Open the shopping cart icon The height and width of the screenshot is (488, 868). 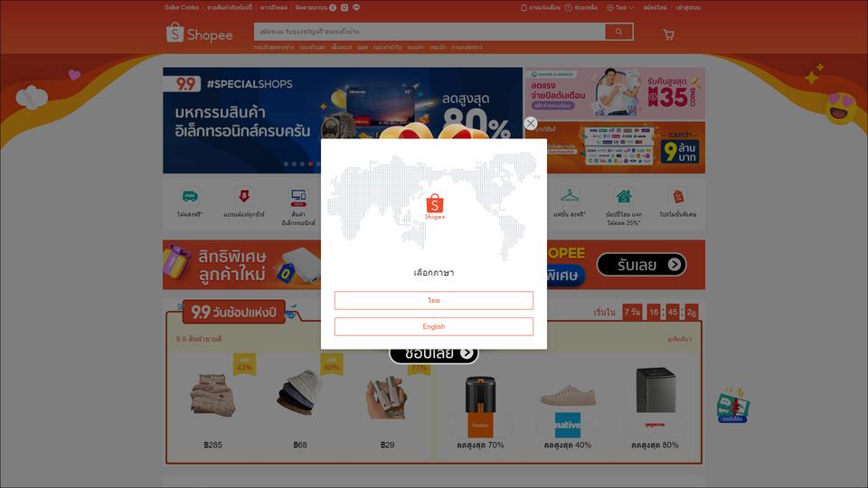[x=669, y=35]
